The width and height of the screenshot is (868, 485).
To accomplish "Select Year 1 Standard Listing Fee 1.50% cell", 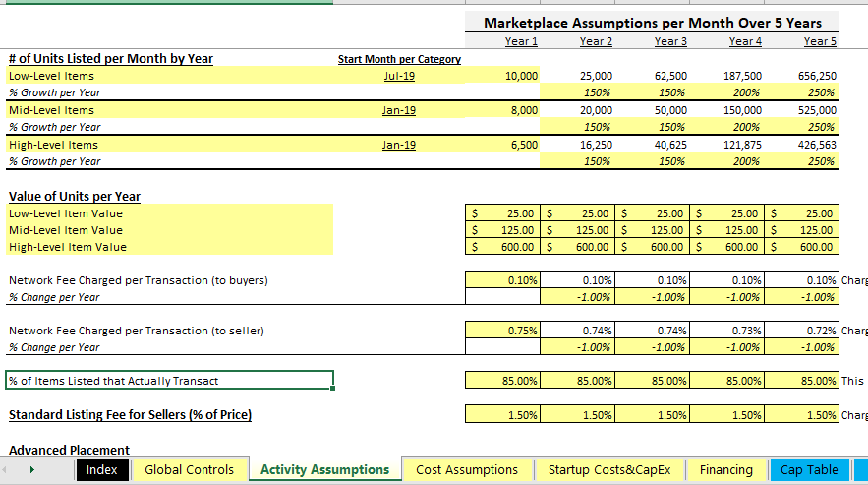I will 502,414.
